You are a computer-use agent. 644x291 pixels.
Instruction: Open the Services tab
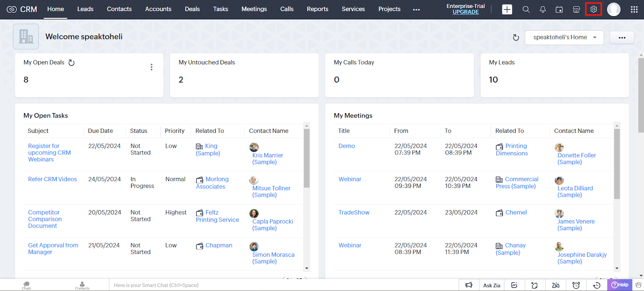353,9
